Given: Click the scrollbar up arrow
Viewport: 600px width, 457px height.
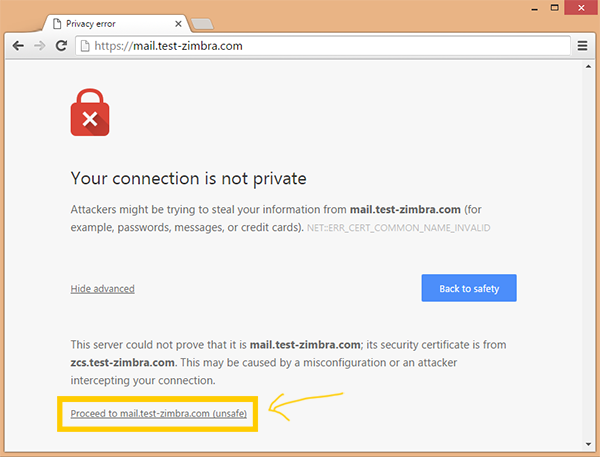Looking at the screenshot, I should (588, 67).
